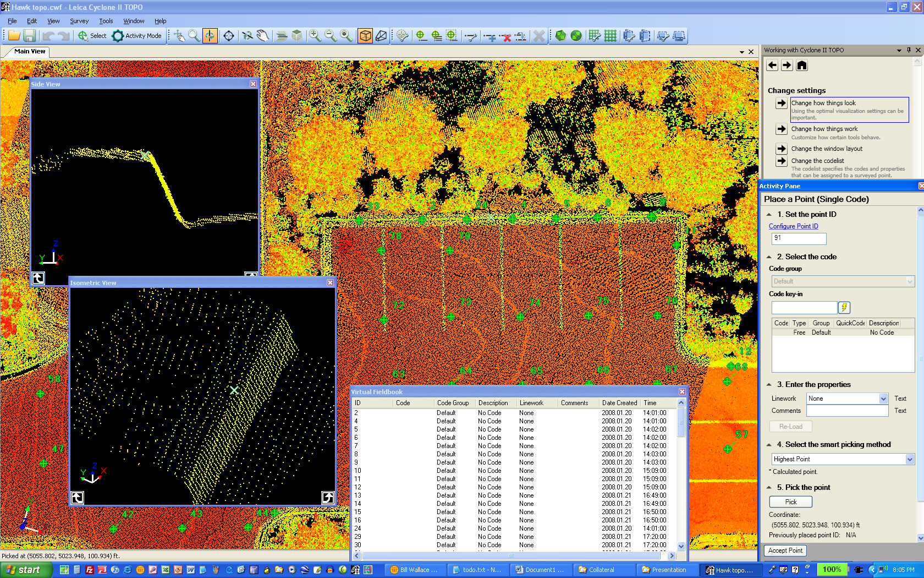
Task: Go back in the help pane
Action: click(772, 66)
